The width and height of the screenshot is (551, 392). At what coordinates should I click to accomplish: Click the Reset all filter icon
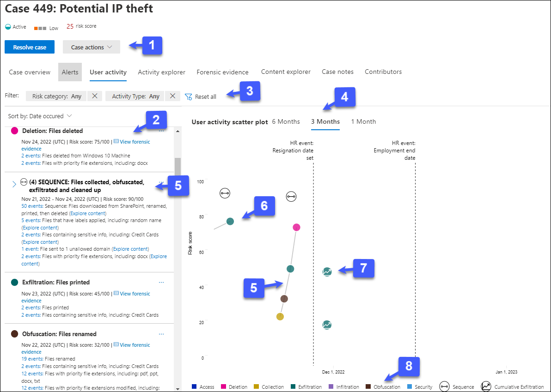(x=188, y=96)
